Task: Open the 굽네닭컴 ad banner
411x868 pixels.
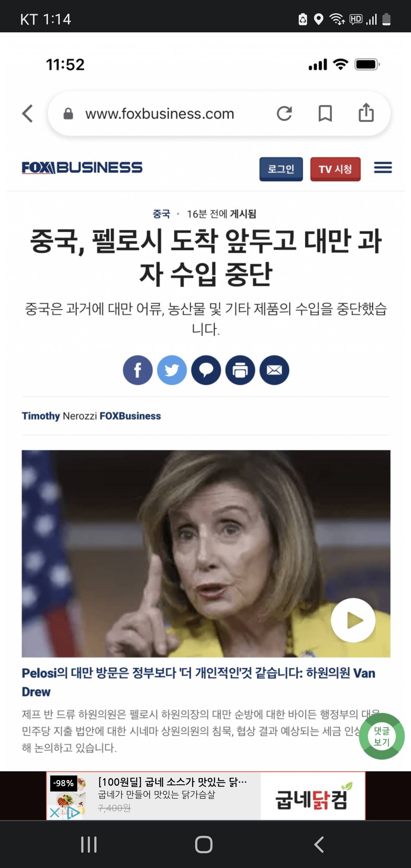Action: (x=206, y=796)
